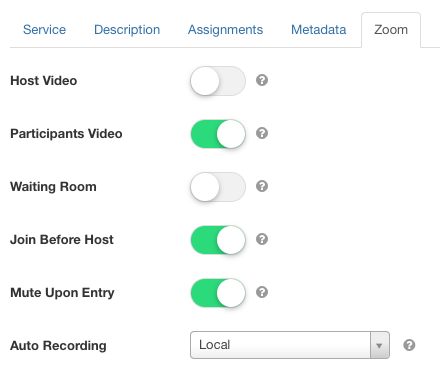Enable the Waiting Room toggle
Viewport: 440px width, 372px height.
[218, 187]
